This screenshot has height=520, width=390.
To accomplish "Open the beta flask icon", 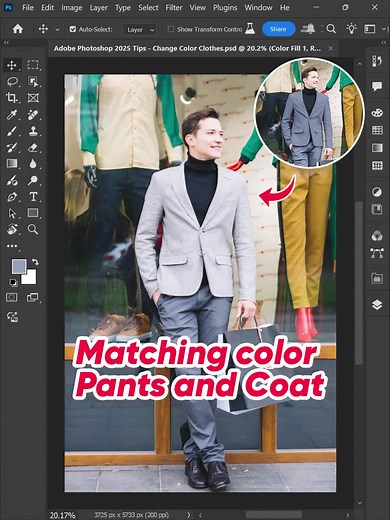I will pyautogui.click(x=250, y=29).
